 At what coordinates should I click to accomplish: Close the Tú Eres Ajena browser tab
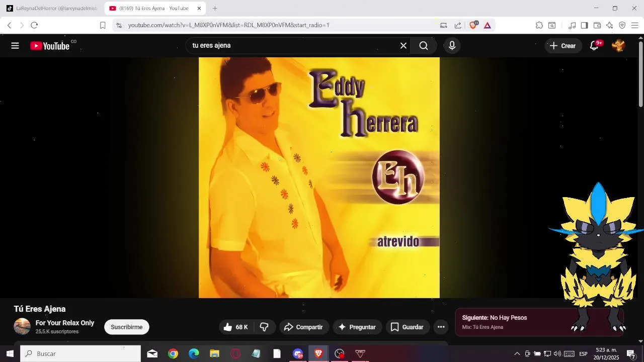(199, 9)
